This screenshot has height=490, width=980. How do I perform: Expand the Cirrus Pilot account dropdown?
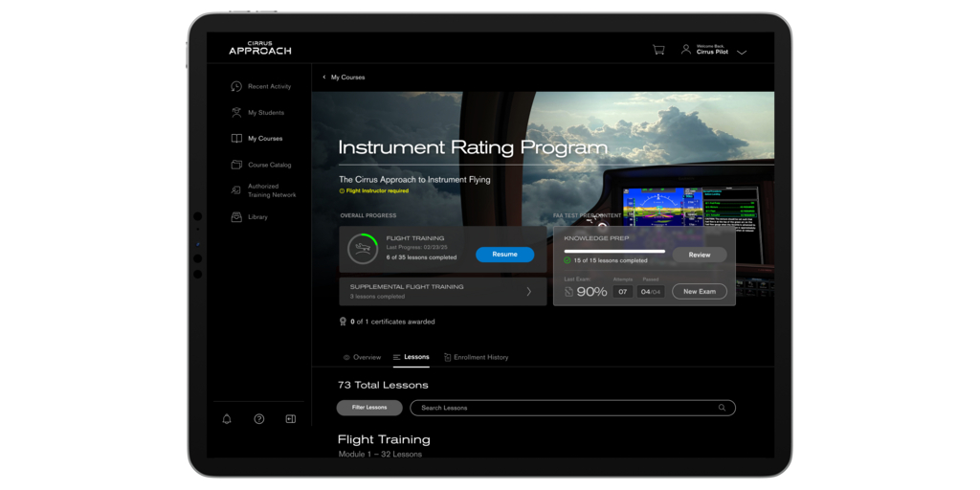(742, 52)
